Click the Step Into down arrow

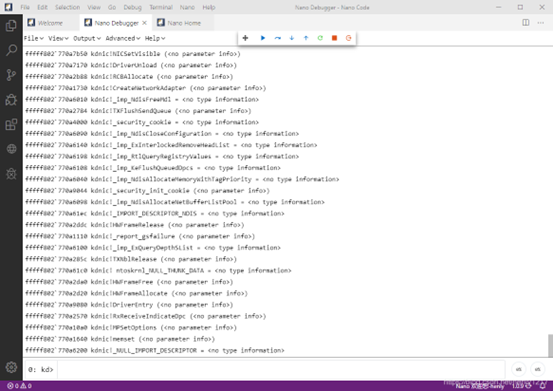pos(292,38)
